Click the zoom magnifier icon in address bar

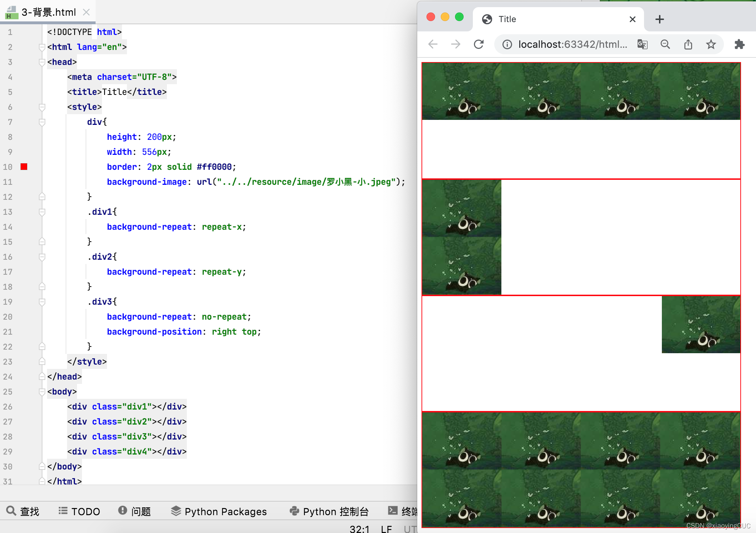coord(665,44)
